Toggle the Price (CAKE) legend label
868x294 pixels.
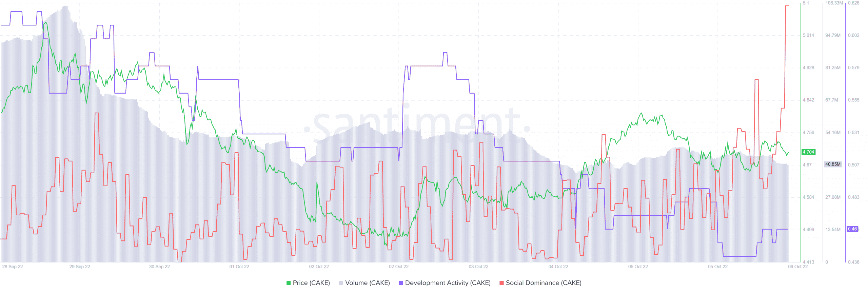311,283
